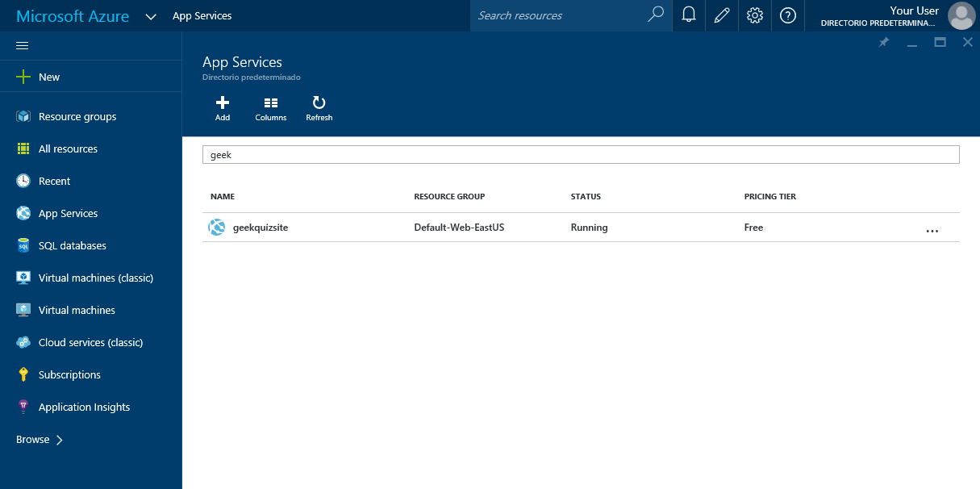Pin the App Services blade
Viewport: 980px width, 489px height.
[883, 41]
